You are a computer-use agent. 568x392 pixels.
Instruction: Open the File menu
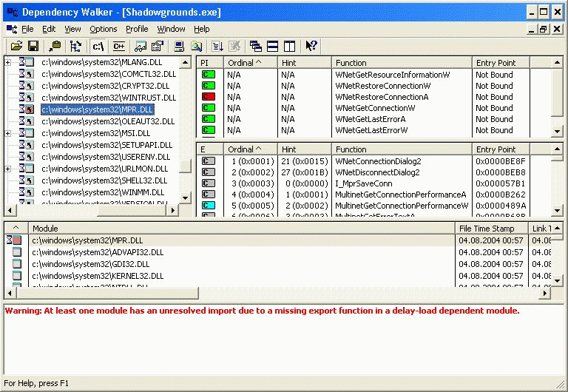[x=27, y=29]
